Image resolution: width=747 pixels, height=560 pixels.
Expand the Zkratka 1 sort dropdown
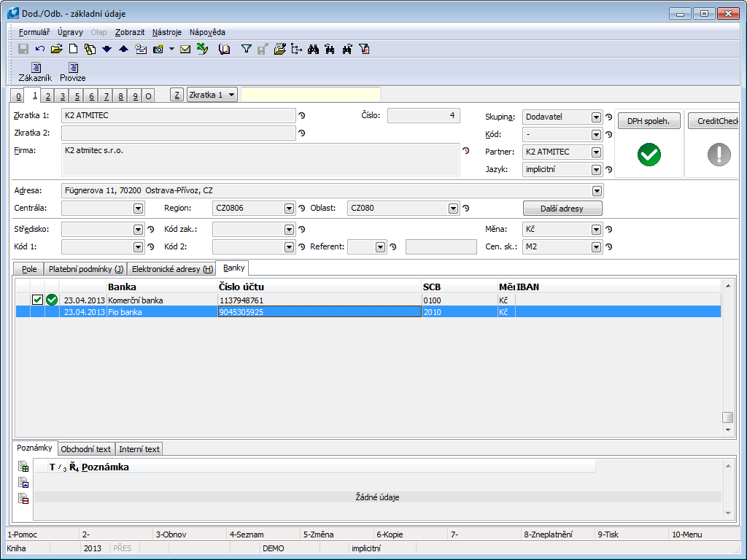click(231, 95)
